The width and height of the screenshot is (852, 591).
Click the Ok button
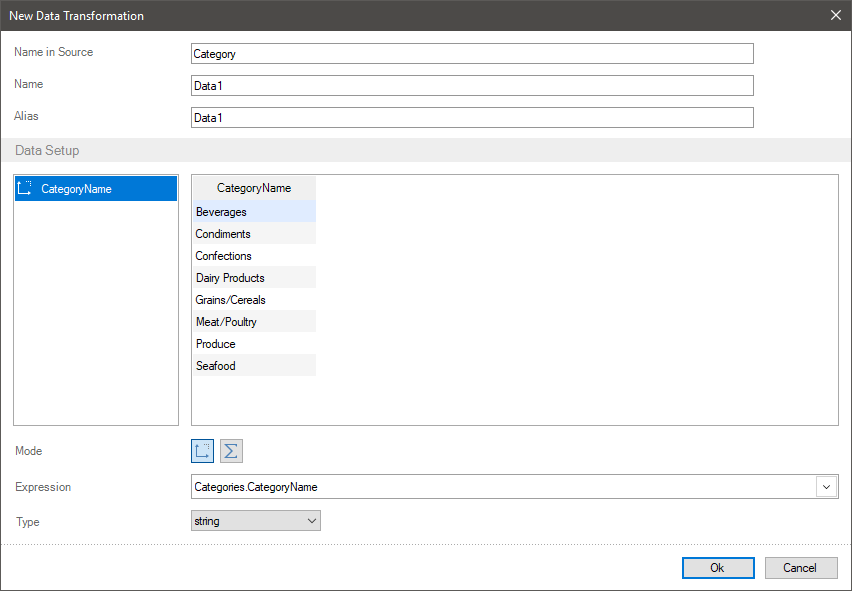click(717, 567)
